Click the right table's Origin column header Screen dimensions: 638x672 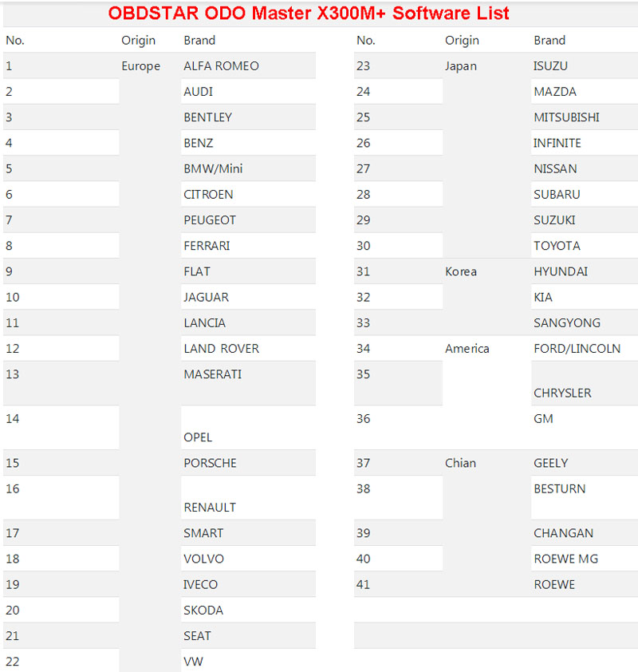click(462, 40)
